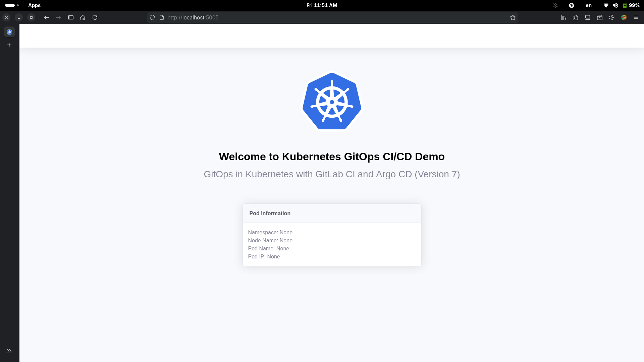Screen dimensions: 644x362
Task: Switch to the Kubernetes demo tab
Action: pos(9,32)
